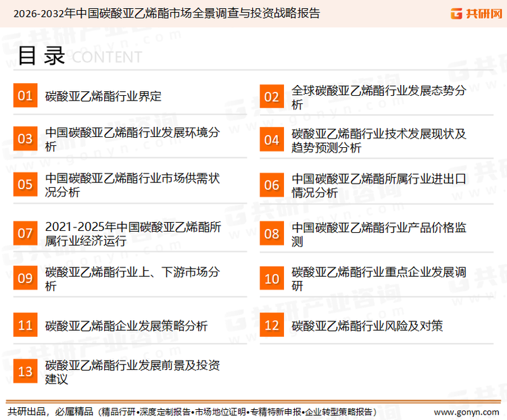Viewport: 507px width, 420px height.
Task: Select chapter title 中国碳酸亚乙烯酯行业产品价格监测
Action: 379,234
